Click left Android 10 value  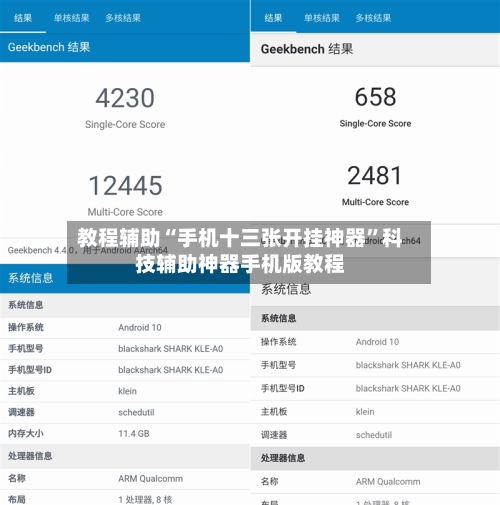(x=140, y=327)
